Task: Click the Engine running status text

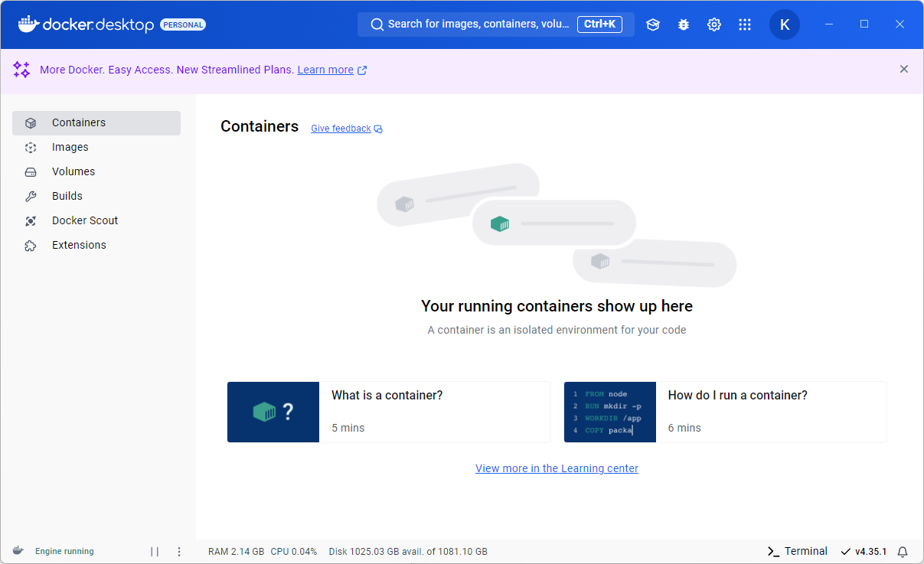Action: tap(64, 551)
